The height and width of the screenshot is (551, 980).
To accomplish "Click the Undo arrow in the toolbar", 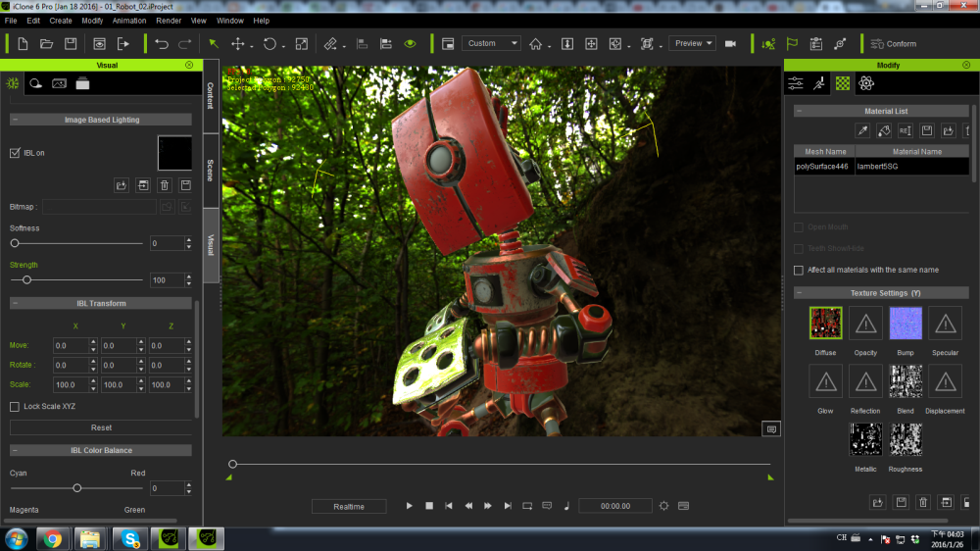I will click(x=162, y=44).
